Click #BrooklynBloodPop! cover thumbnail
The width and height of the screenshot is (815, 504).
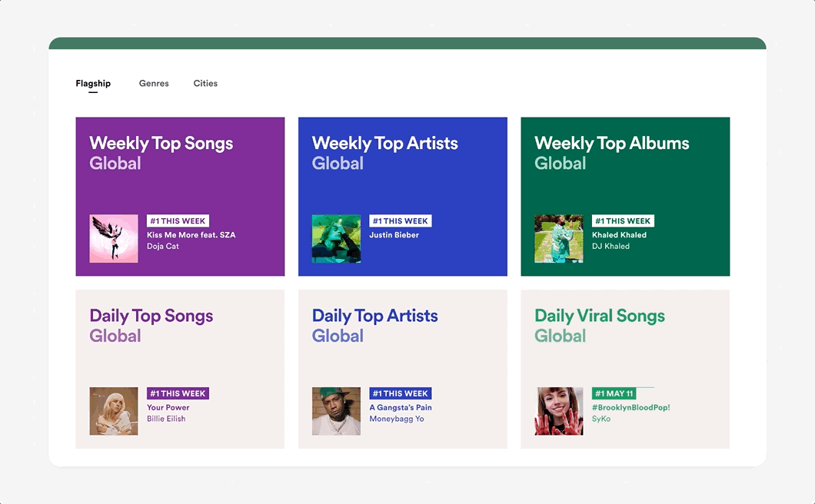[x=559, y=411]
